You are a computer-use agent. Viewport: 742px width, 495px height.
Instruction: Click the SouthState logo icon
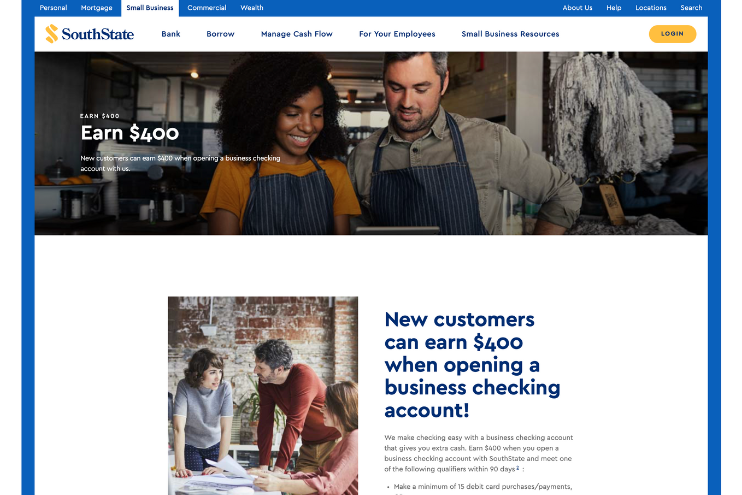pos(52,34)
